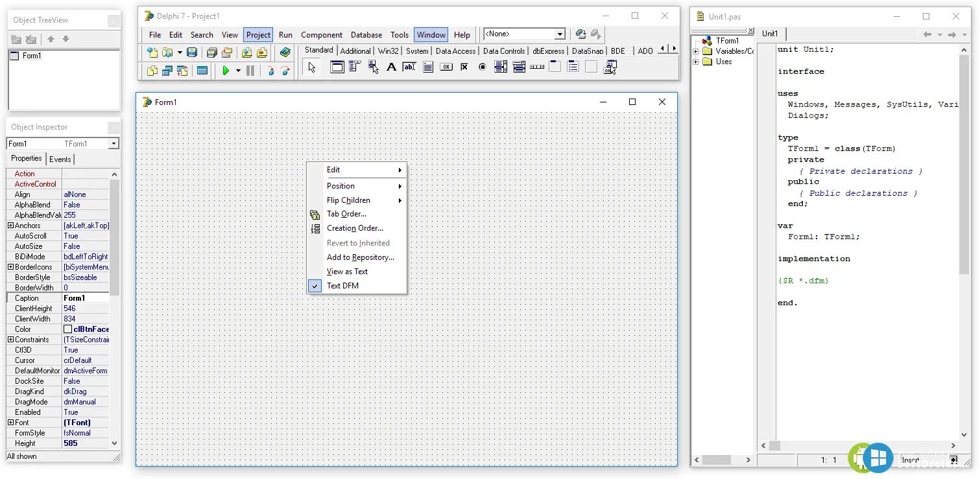Image resolution: width=980 pixels, height=479 pixels.
Task: Choose View as Text from context menu
Action: point(357,272)
